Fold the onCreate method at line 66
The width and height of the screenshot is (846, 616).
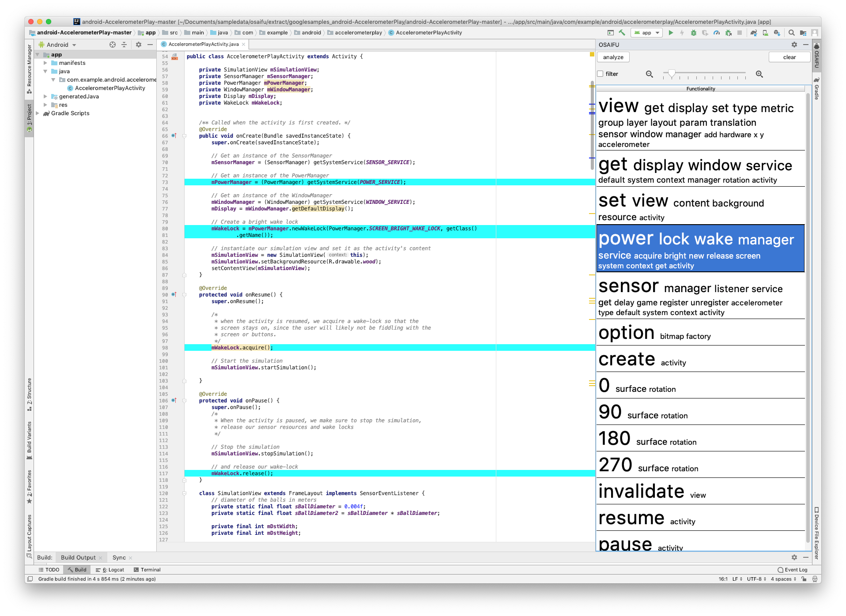tap(185, 136)
